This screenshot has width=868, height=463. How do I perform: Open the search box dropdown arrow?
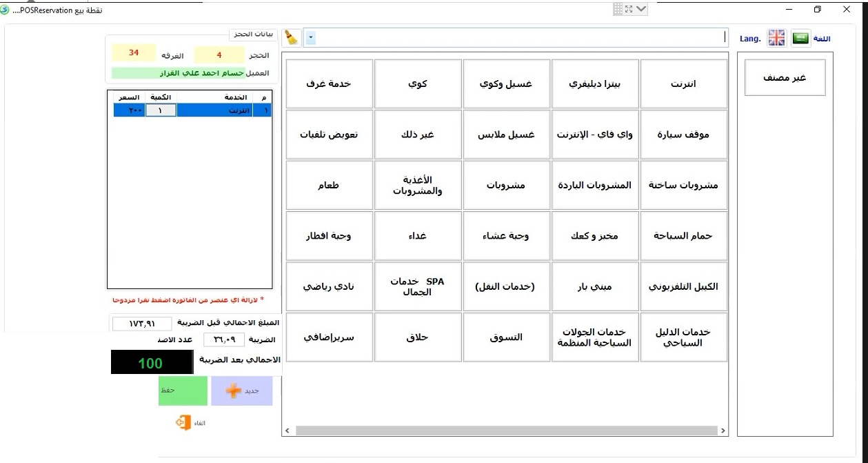tap(310, 38)
